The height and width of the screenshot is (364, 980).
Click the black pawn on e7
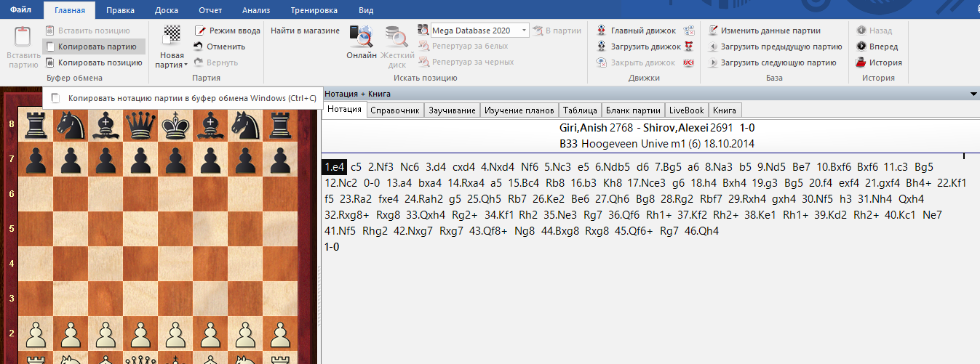pyautogui.click(x=175, y=160)
